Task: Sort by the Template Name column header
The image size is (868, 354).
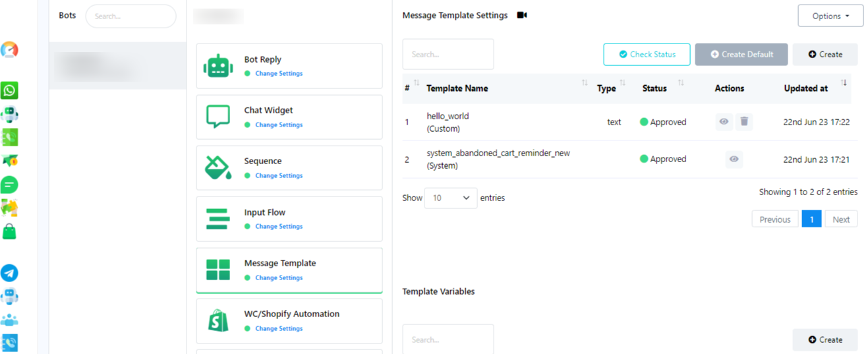Action: [457, 88]
